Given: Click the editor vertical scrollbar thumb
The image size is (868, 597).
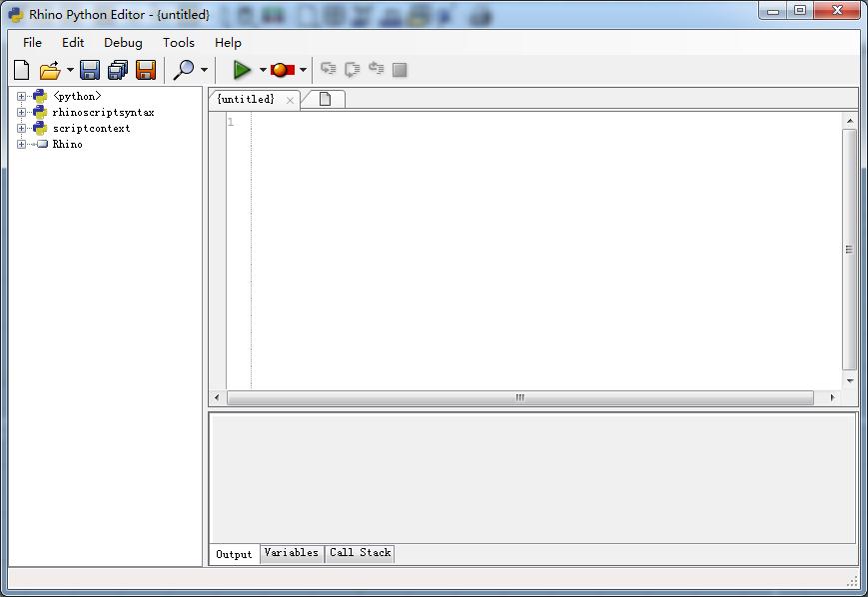Looking at the screenshot, I should pos(850,250).
